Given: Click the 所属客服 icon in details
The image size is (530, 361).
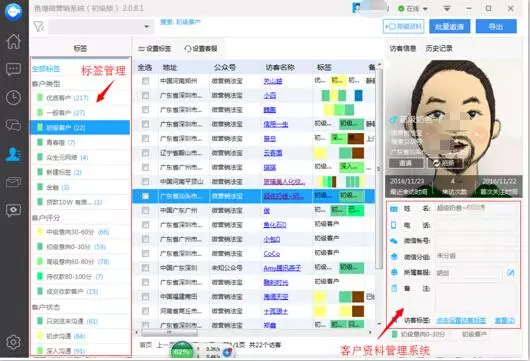Looking at the screenshot, I should tap(394, 272).
